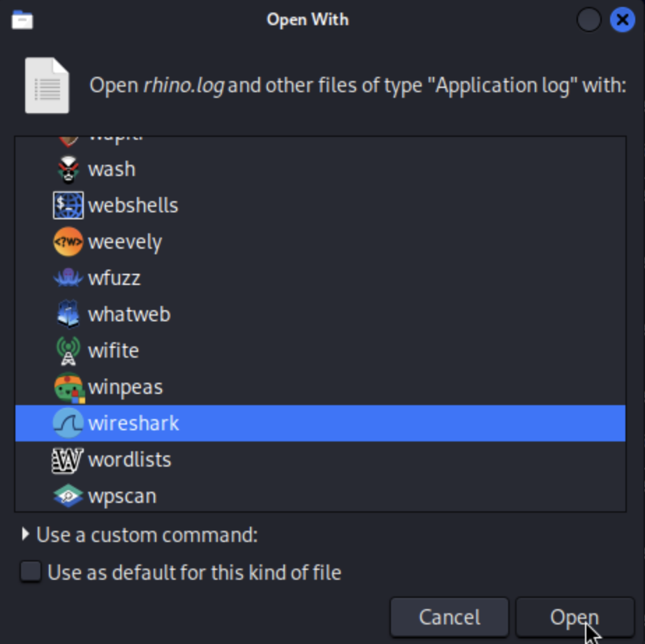Click the wfuzz application icon

(68, 278)
